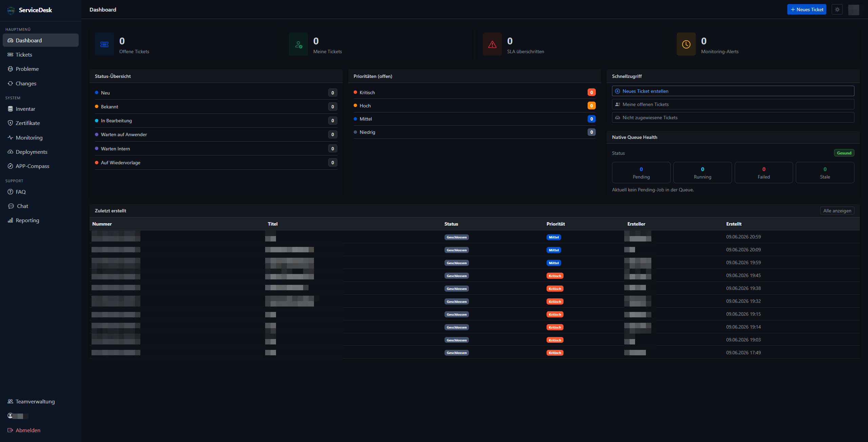This screenshot has width=868, height=442.
Task: Click the plus-circle icon in Neues Ticket erstellen
Action: pyautogui.click(x=617, y=91)
